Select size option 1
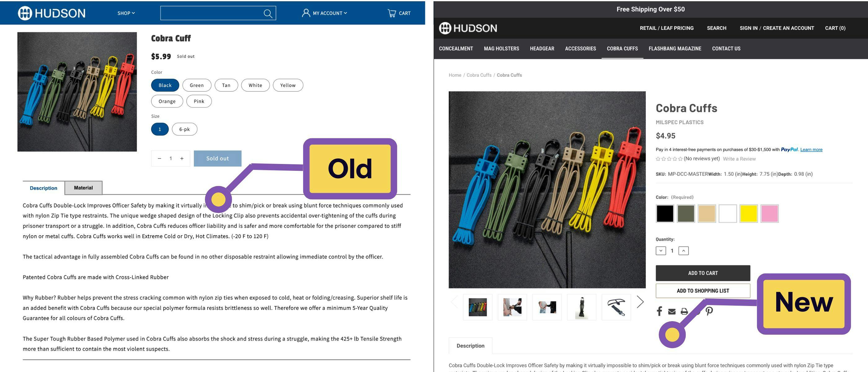The width and height of the screenshot is (868, 372). click(160, 129)
